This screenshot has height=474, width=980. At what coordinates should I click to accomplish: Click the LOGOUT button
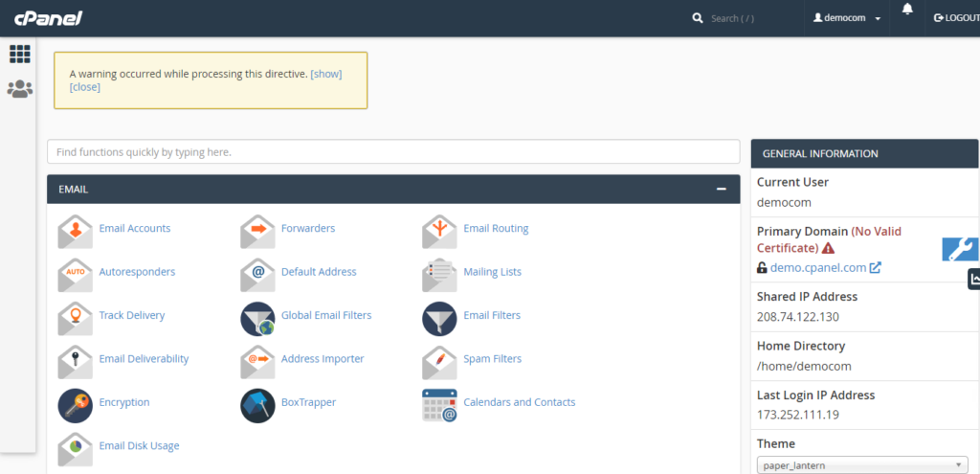coord(956,18)
